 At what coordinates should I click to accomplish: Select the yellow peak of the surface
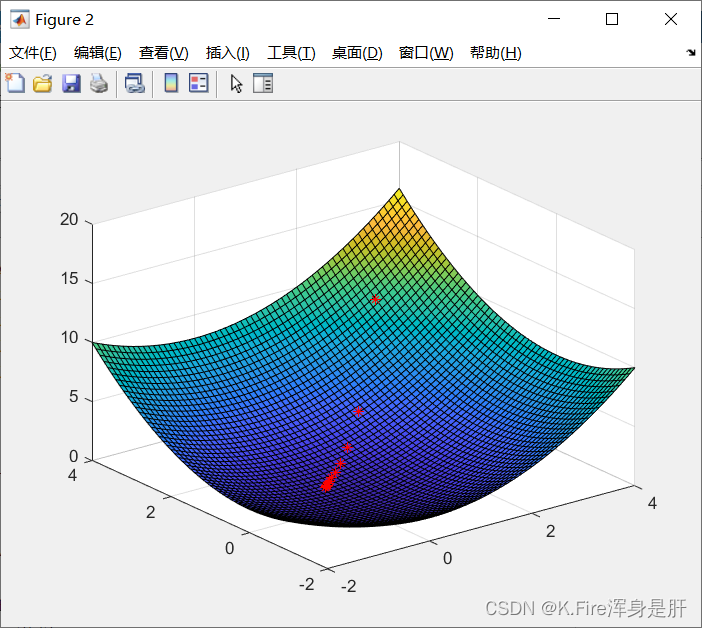click(399, 195)
